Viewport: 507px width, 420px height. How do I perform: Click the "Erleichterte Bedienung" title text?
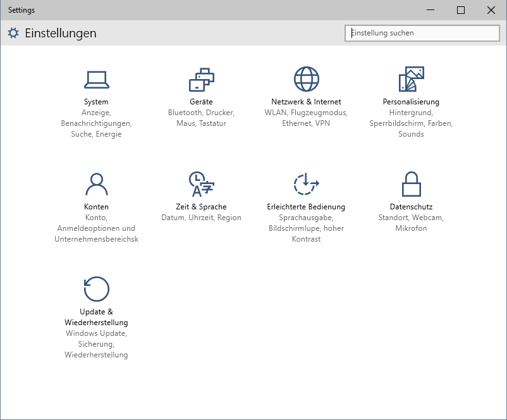pos(306,207)
